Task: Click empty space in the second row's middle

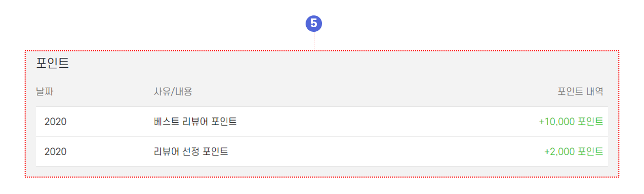Action: tap(385, 151)
